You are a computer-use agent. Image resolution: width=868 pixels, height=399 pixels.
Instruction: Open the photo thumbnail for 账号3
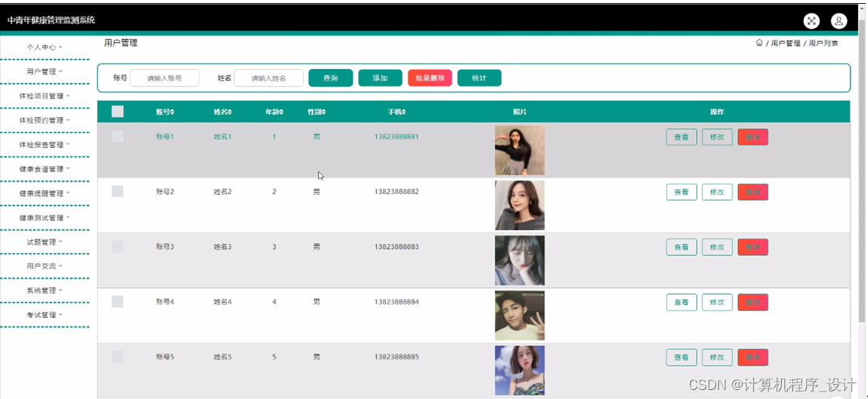point(520,260)
